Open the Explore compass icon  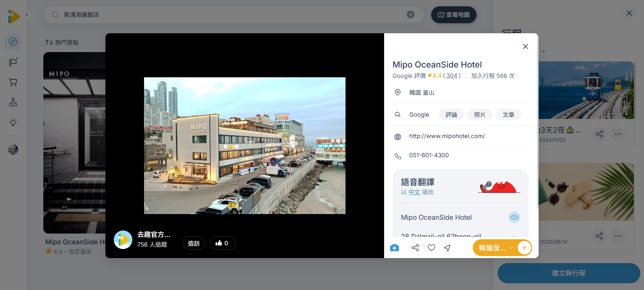pyautogui.click(x=13, y=42)
